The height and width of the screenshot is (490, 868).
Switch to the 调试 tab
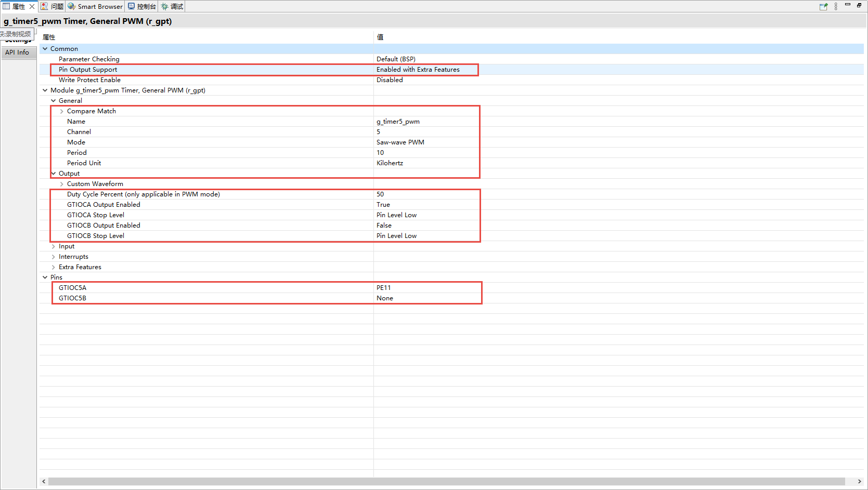pyautogui.click(x=172, y=7)
